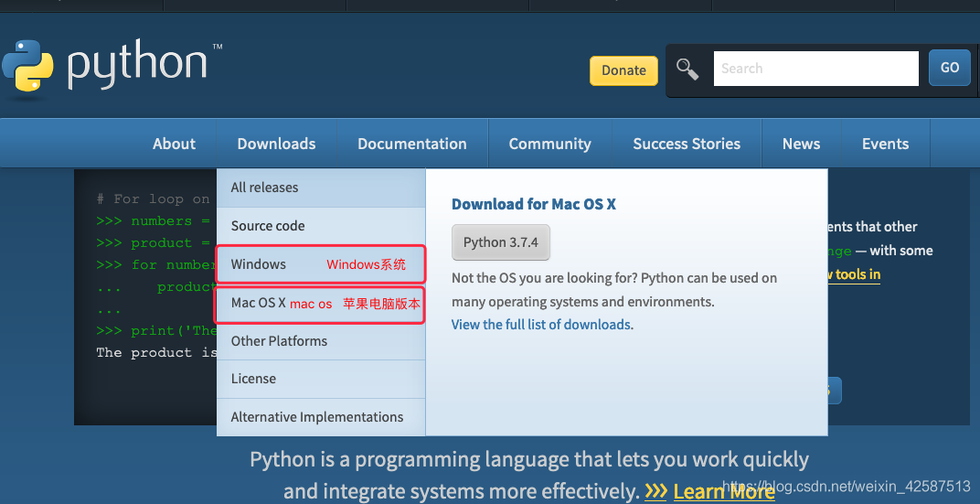Open the Documentation menu
The width and height of the screenshot is (980, 504).
(x=412, y=144)
